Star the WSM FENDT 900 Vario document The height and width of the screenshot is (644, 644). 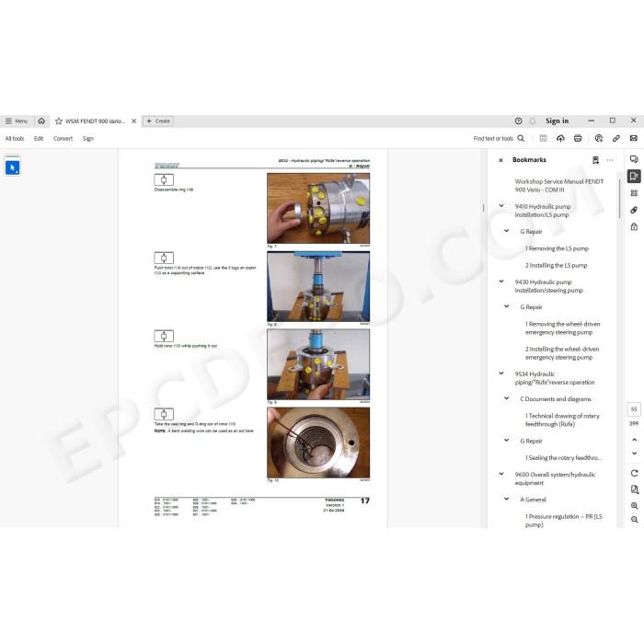tap(59, 121)
